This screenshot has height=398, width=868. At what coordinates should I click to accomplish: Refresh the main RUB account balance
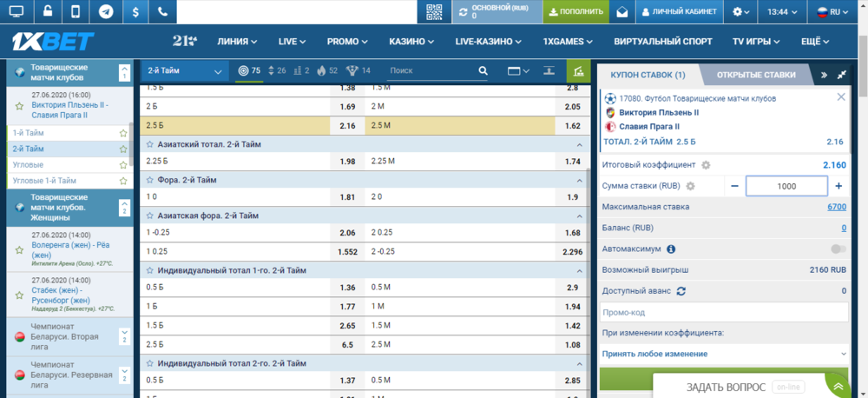coord(463,11)
